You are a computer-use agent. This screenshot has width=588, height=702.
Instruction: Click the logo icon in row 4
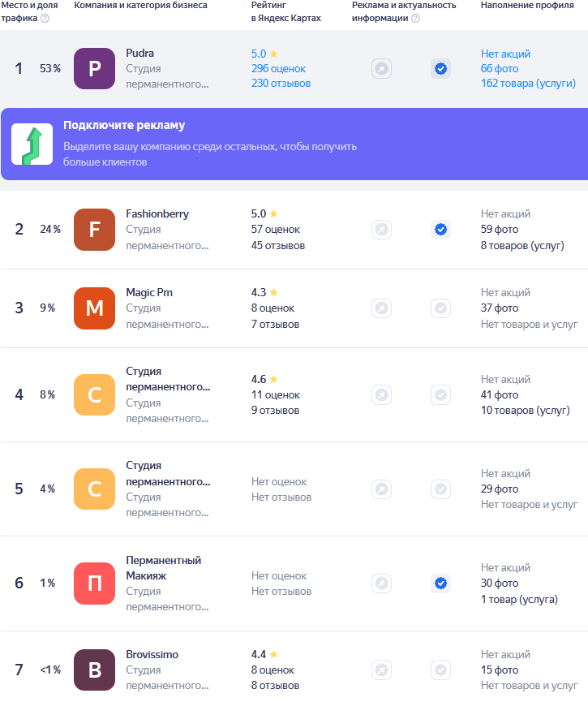click(94, 394)
